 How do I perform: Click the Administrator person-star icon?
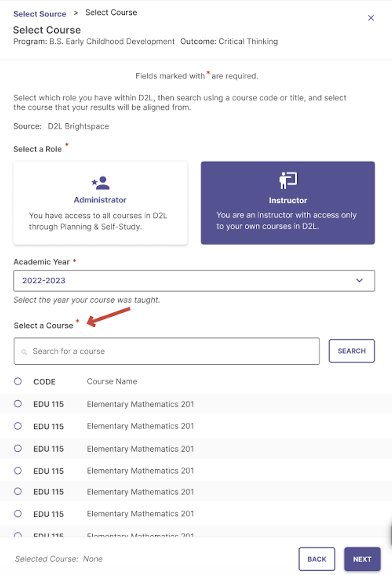pyautogui.click(x=100, y=183)
